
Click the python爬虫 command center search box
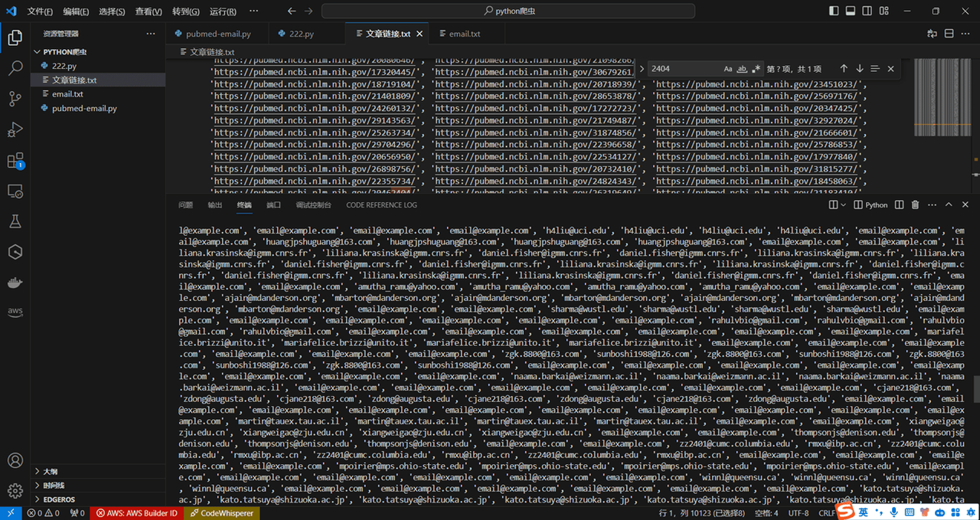pyautogui.click(x=508, y=11)
